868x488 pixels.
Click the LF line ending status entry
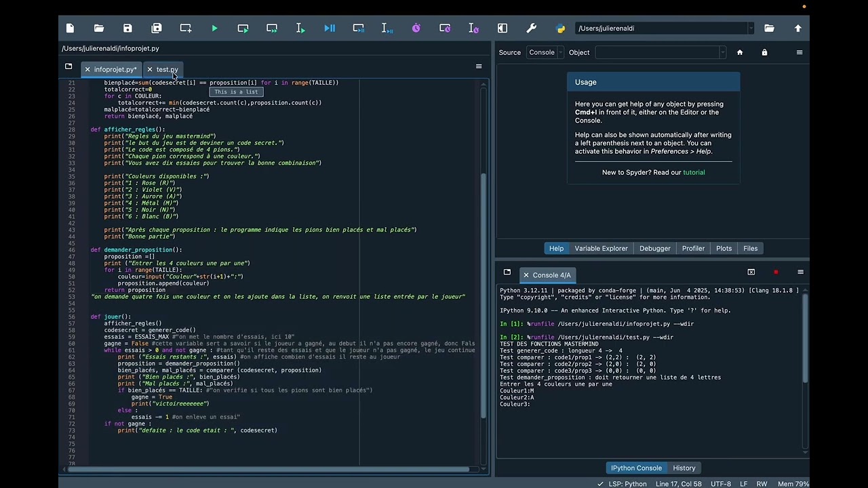click(x=743, y=484)
